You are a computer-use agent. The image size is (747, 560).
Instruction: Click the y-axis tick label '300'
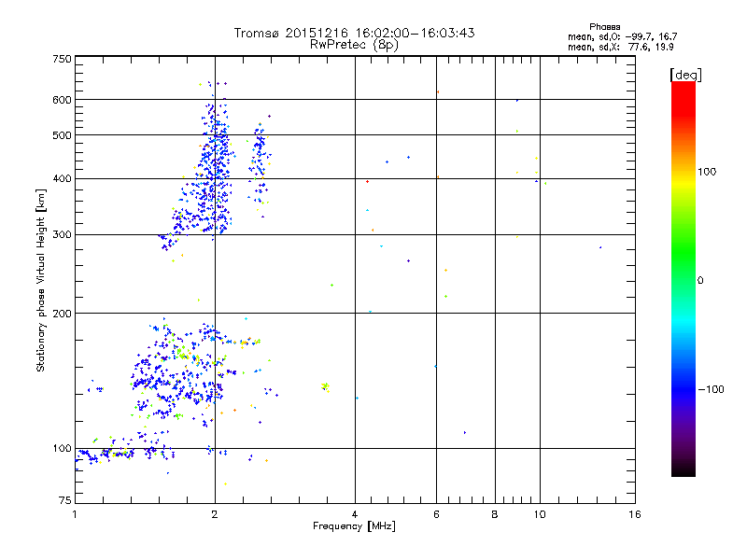click(62, 234)
